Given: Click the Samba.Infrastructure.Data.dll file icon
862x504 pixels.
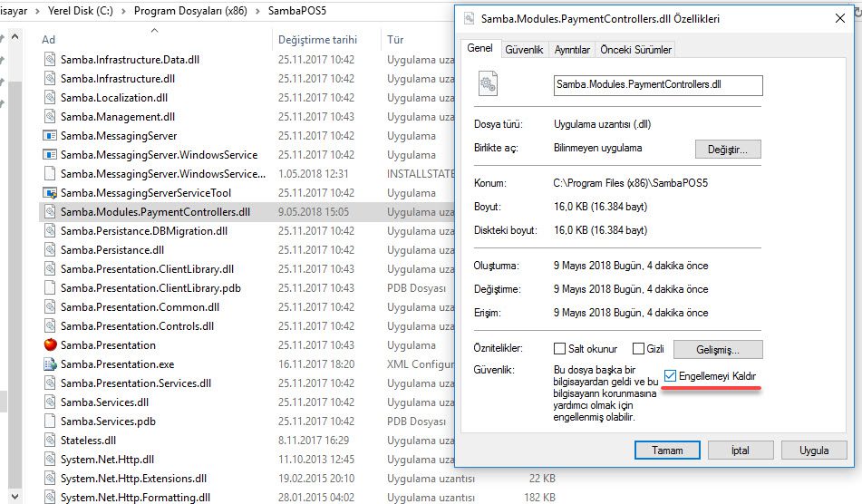Looking at the screenshot, I should click(x=51, y=59).
